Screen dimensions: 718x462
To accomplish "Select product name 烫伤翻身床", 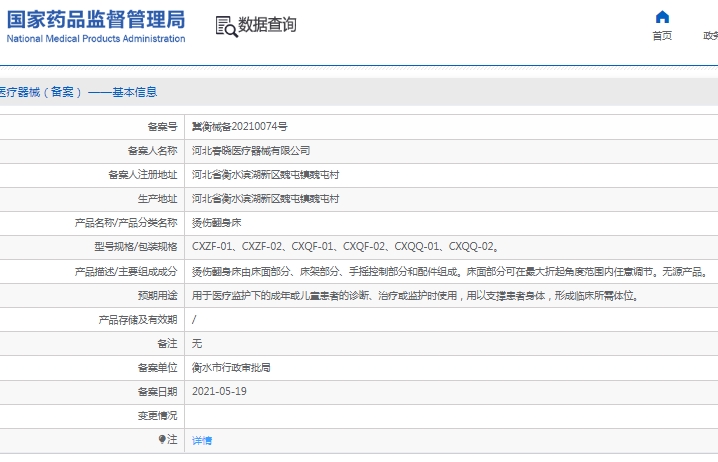I will pos(217,223).
